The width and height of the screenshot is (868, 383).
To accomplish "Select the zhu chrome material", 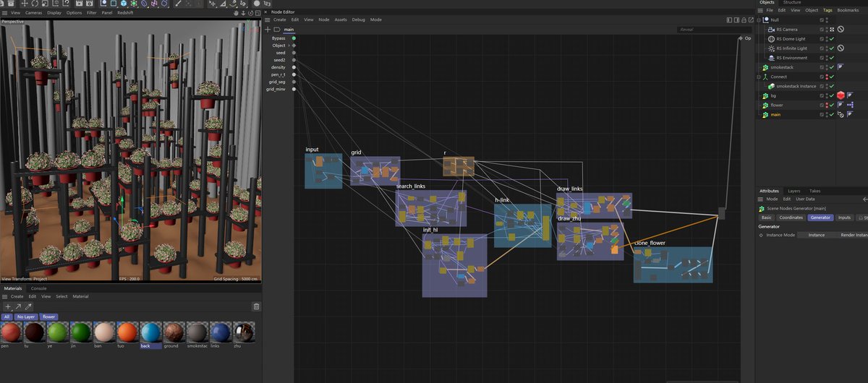I will tap(244, 333).
